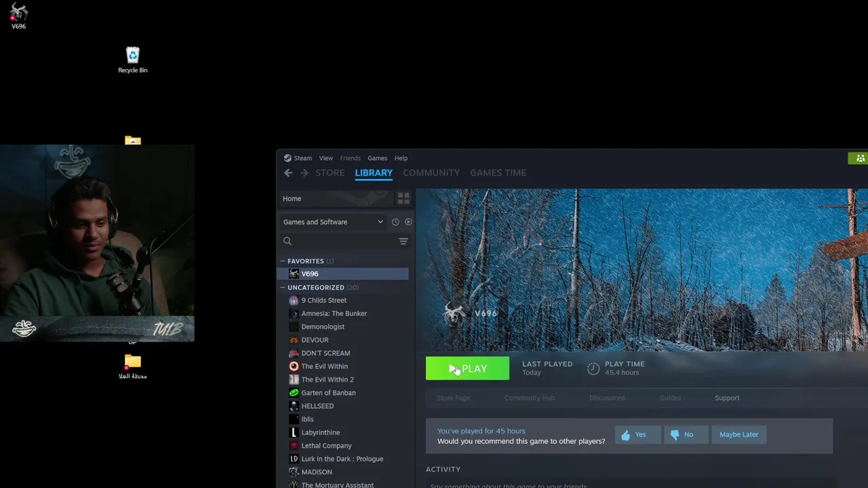This screenshot has width=868, height=488.
Task: Go to library Home
Action: pyautogui.click(x=335, y=199)
